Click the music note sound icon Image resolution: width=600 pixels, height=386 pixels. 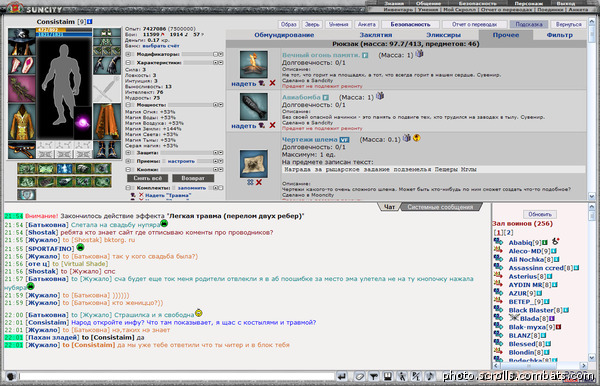coord(430,376)
